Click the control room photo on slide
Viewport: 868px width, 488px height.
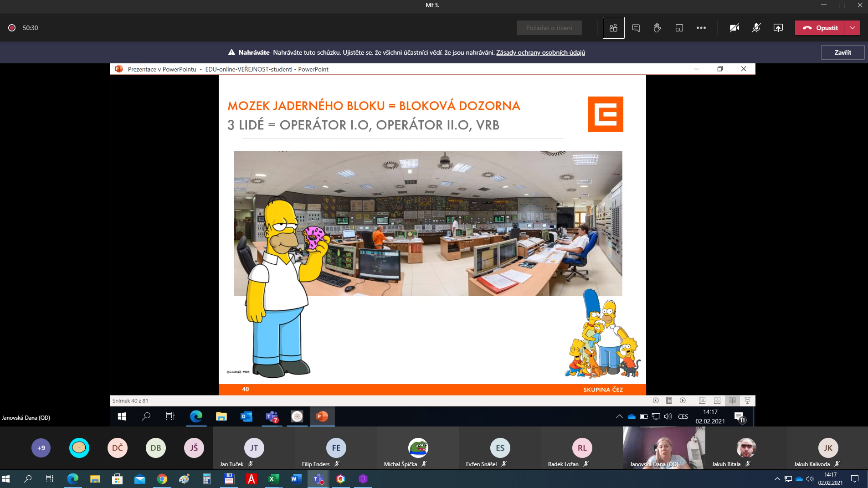428,223
